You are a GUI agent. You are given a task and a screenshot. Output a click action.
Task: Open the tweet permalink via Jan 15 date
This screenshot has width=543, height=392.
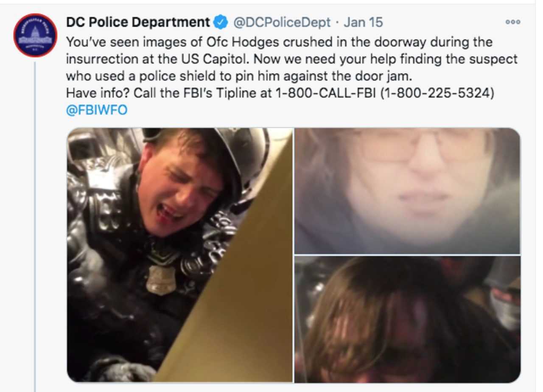click(363, 22)
